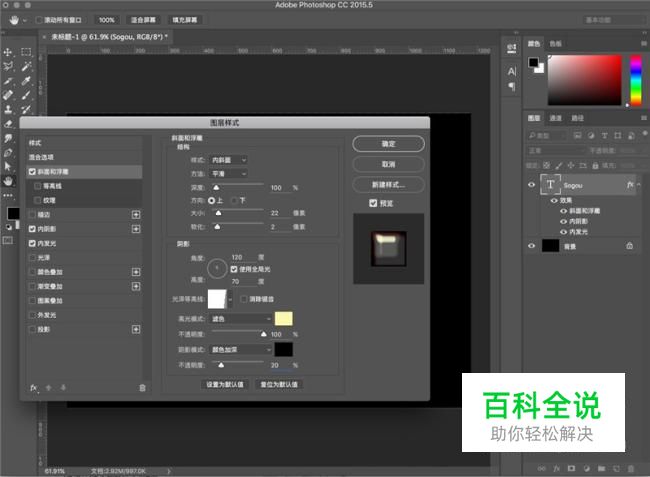Collapse Sogou layer effects arrow
This screenshot has width=650, height=477.
639,185
